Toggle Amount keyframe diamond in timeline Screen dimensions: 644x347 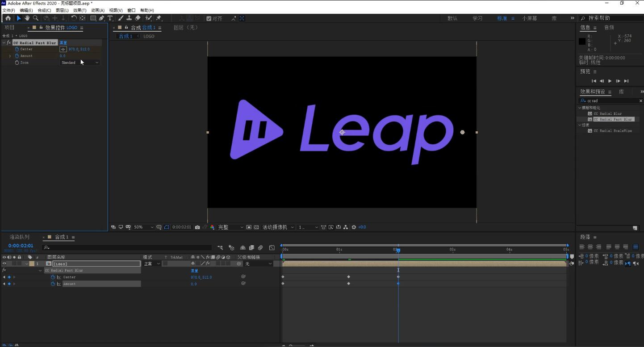coord(9,284)
